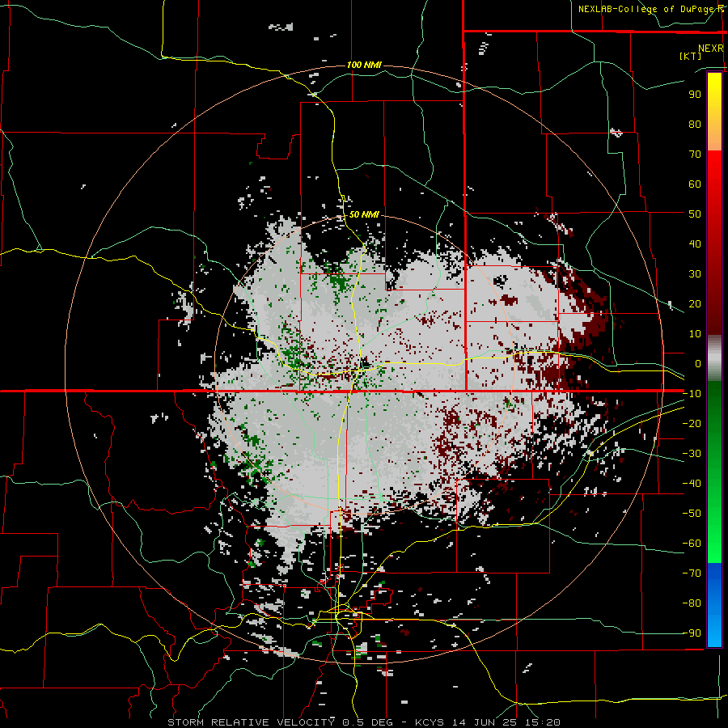
Task: Click the 14 JUN 25 date text
Action: pyautogui.click(x=485, y=722)
